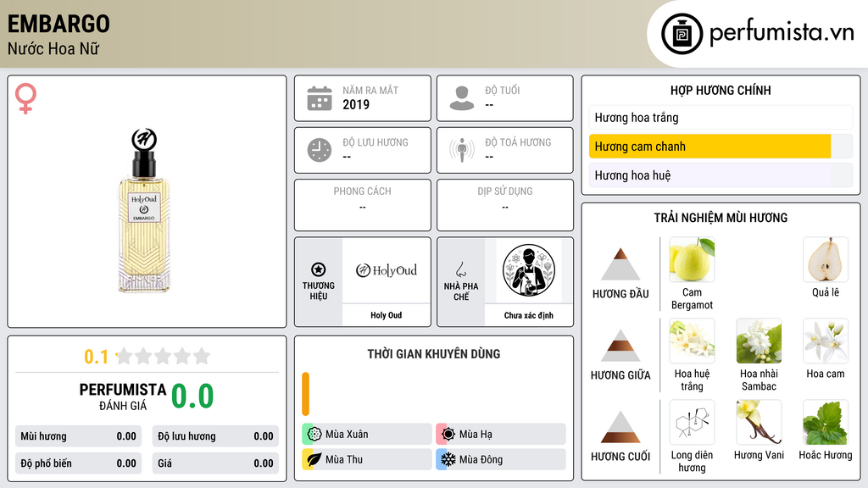Click the Mùa Xuân season label
Screen dimensions: 868x488
(x=347, y=435)
